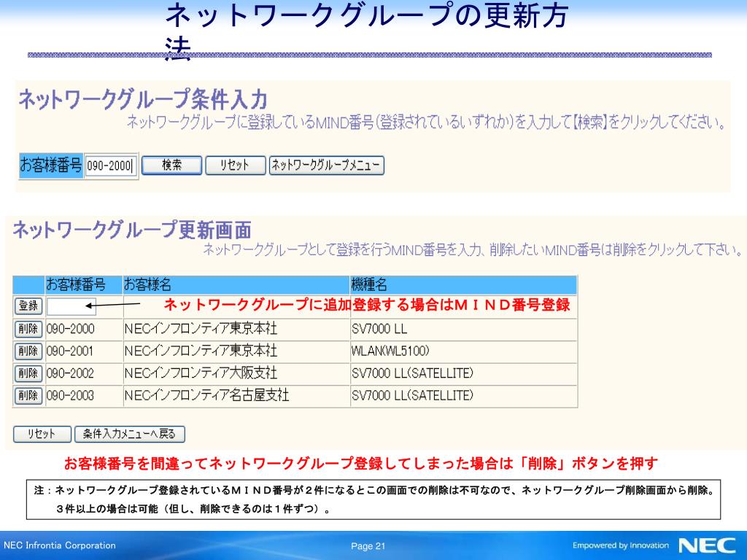
Task: Click the Page 21 footer text
Action: click(368, 546)
